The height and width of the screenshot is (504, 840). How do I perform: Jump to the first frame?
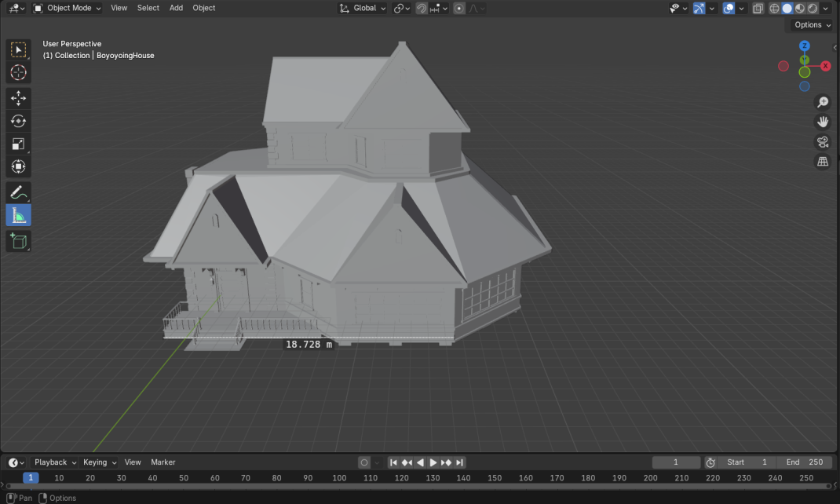coord(393,462)
